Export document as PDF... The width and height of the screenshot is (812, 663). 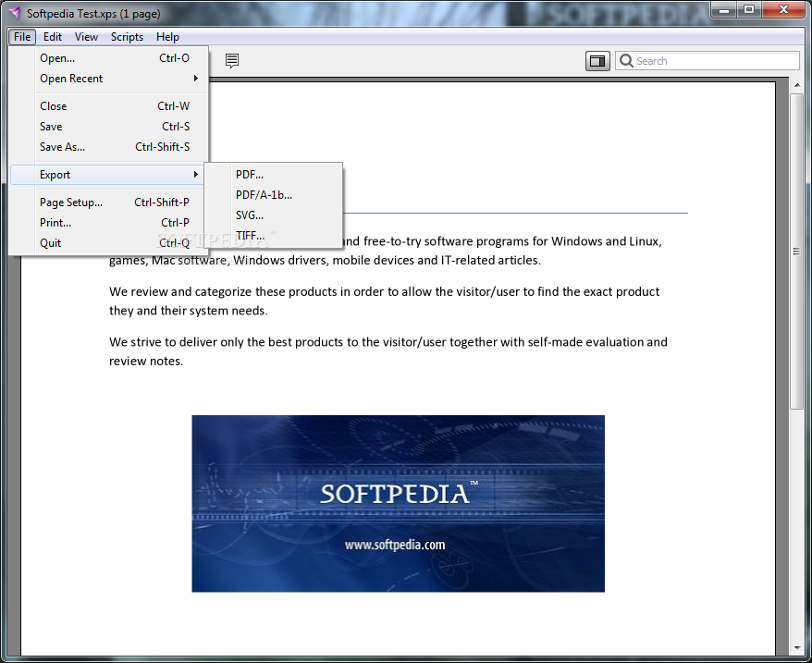pos(274,175)
